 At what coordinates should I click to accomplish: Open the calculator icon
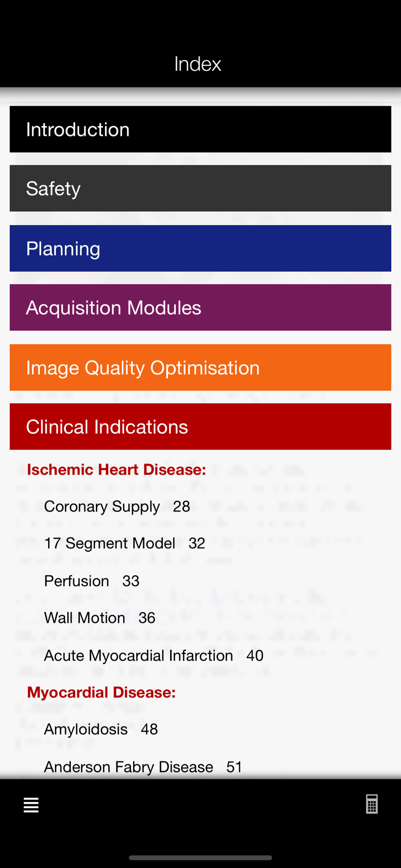click(372, 804)
